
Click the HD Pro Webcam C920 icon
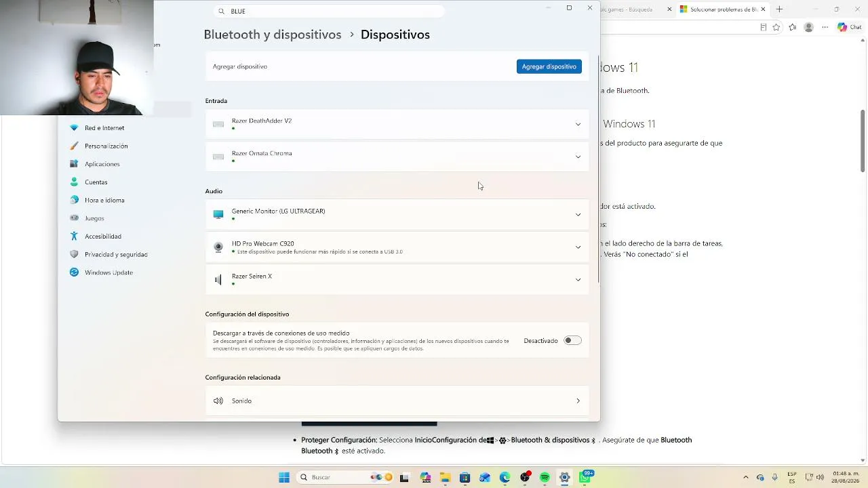click(218, 247)
